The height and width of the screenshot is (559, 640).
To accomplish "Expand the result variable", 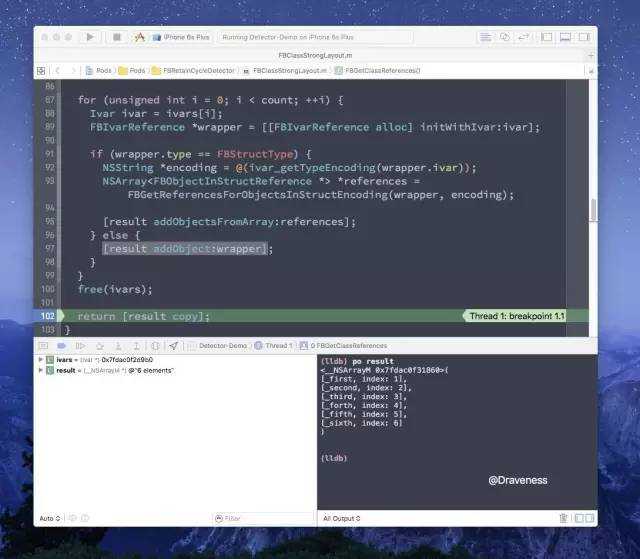I will (40, 370).
